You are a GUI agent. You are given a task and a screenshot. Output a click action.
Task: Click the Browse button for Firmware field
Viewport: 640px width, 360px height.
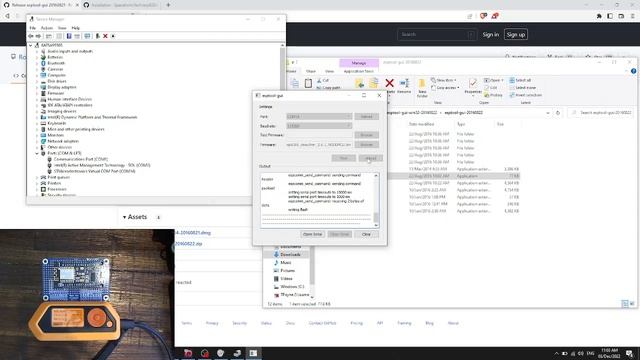[x=367, y=145]
